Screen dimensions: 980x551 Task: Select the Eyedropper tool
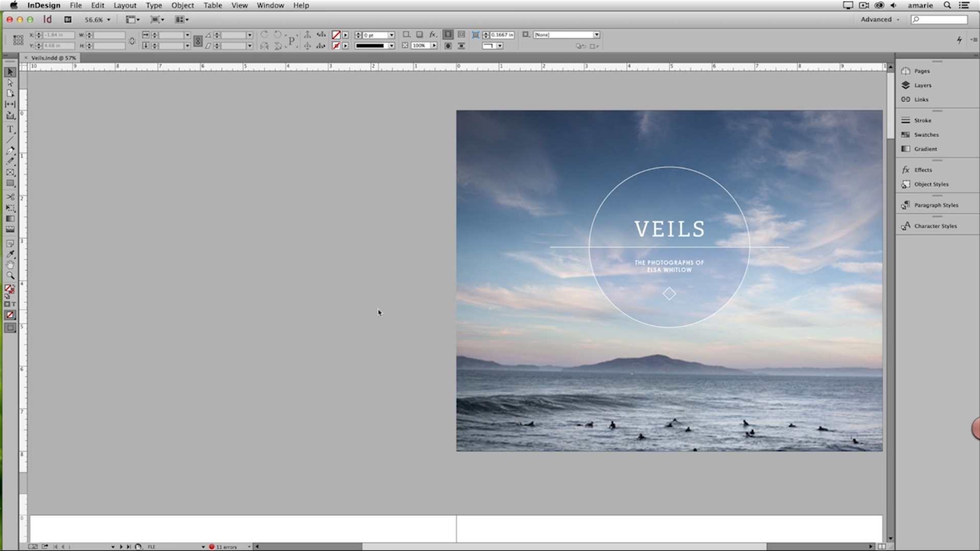(10, 254)
